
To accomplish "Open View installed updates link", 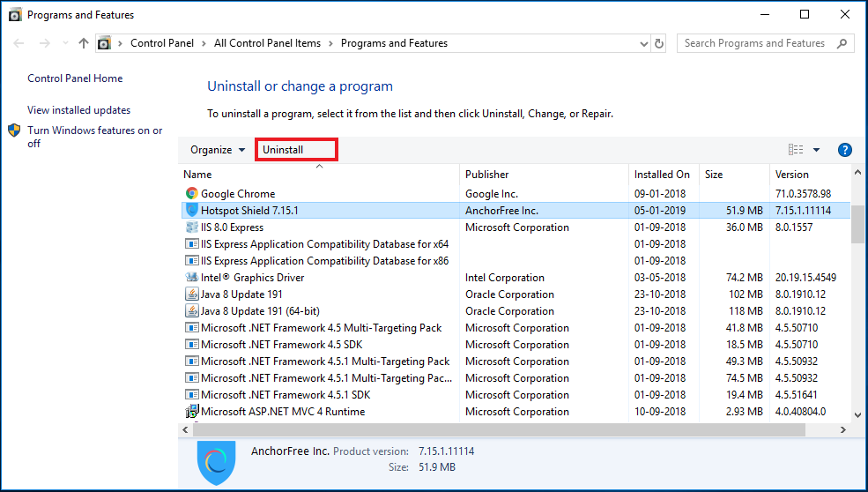I will click(x=79, y=109).
